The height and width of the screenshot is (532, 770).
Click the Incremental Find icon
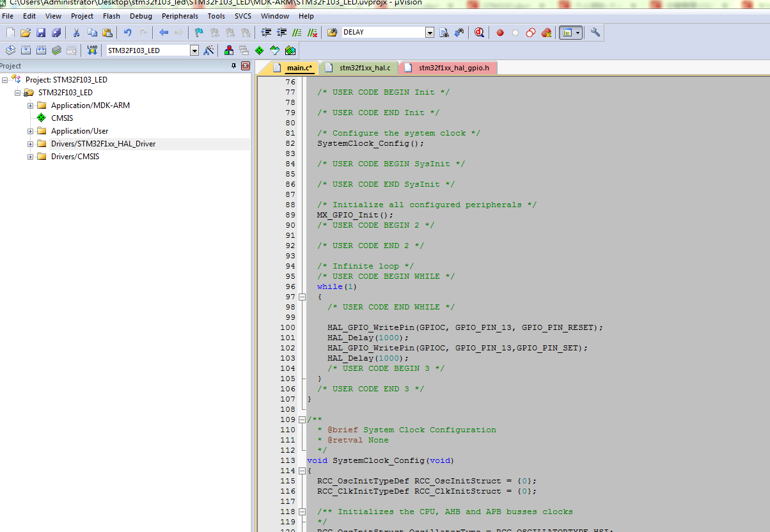[x=459, y=33]
